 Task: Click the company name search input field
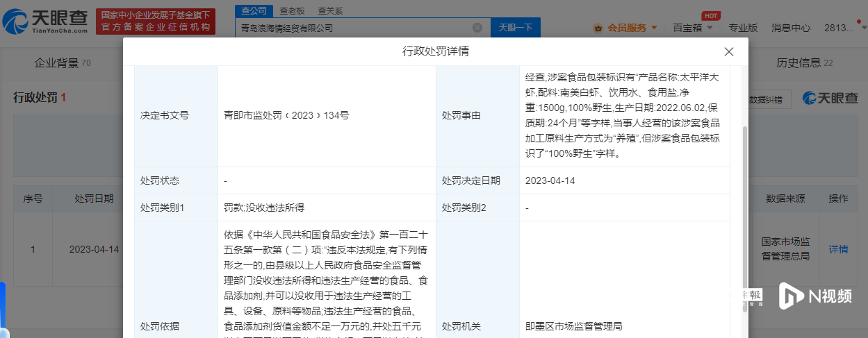coord(351,28)
